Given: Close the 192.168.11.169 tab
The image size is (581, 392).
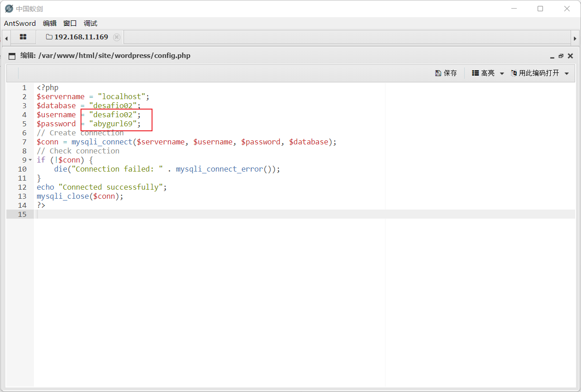Looking at the screenshot, I should tap(117, 37).
